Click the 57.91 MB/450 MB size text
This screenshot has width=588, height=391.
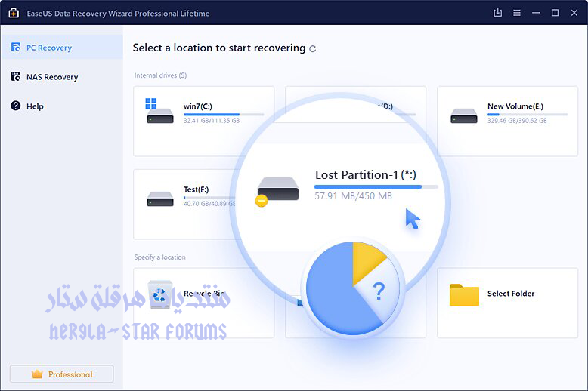coord(353,195)
